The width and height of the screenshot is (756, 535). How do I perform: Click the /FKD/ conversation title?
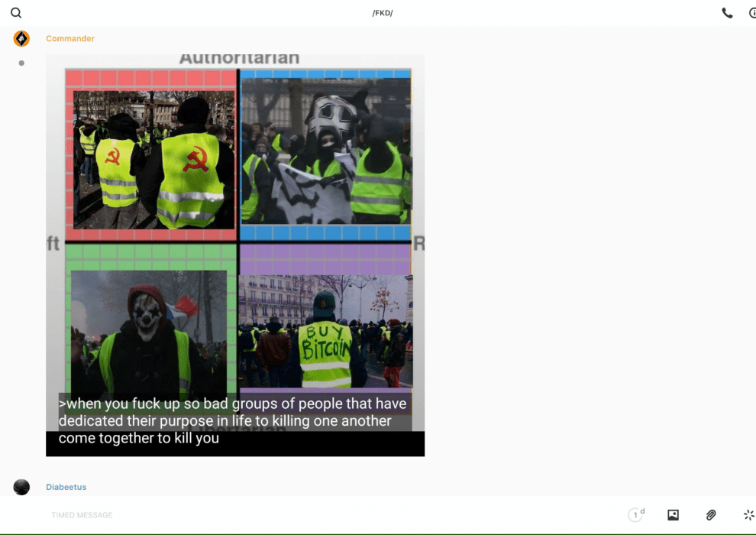point(383,13)
